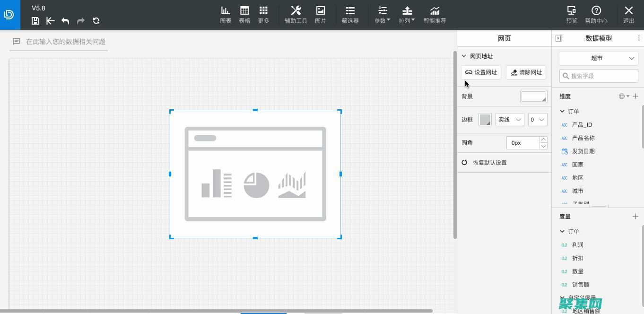
Task: Click the Refresh icon in the top bar
Action: tap(96, 21)
